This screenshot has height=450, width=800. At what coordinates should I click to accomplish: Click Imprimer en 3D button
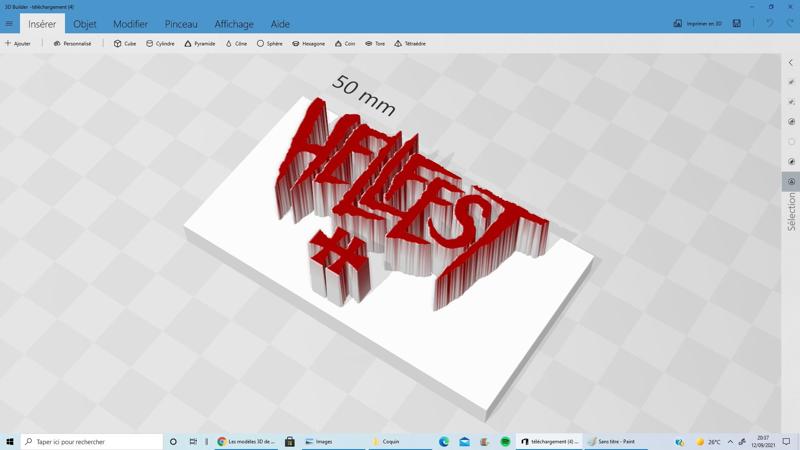697,24
